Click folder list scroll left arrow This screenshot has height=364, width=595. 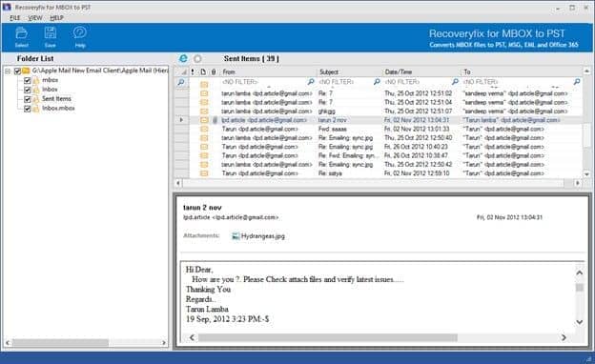tap(8, 343)
